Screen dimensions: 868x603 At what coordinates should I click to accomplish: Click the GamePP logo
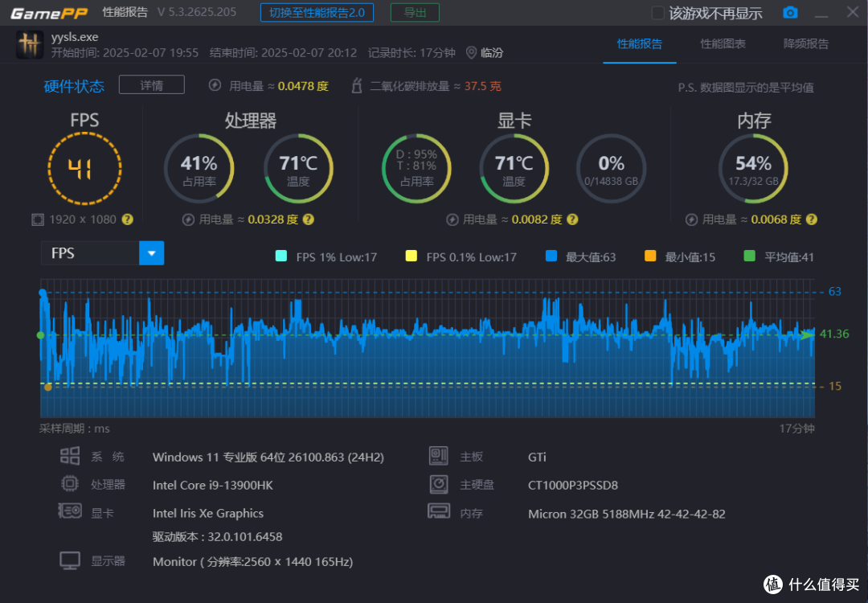point(49,13)
